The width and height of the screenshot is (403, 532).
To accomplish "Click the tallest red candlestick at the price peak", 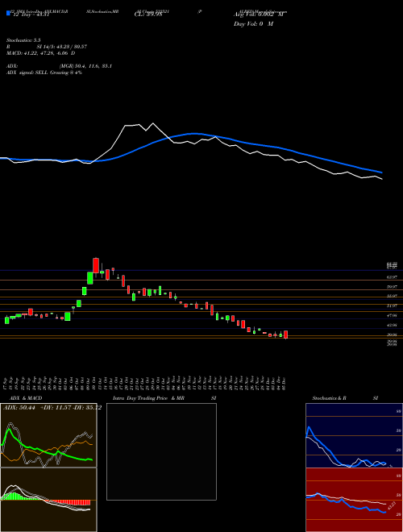I will click(96, 265).
